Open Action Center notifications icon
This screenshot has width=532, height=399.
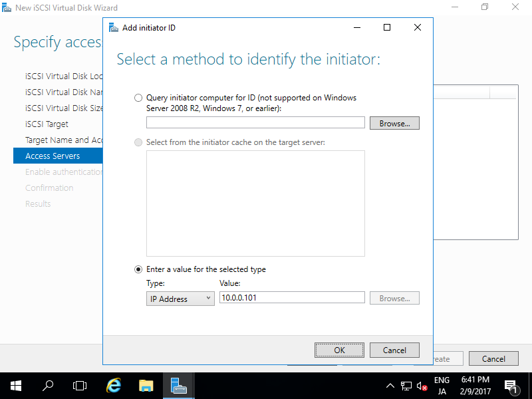point(511,386)
